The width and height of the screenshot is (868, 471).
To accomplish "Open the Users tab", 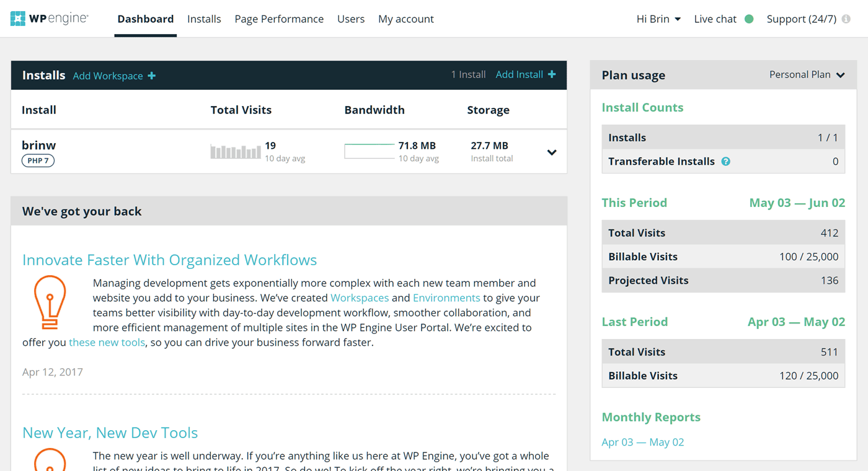I will [351, 19].
